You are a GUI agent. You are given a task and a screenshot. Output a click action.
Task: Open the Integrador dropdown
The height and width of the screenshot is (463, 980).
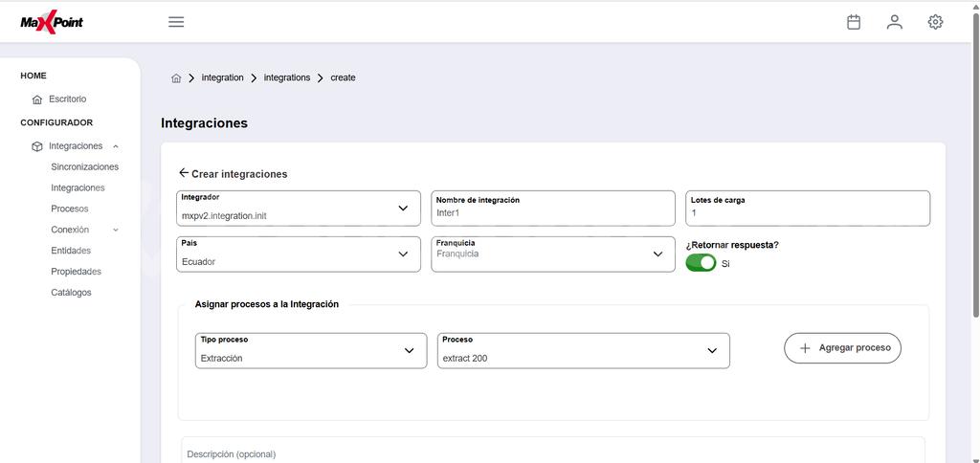click(x=299, y=209)
